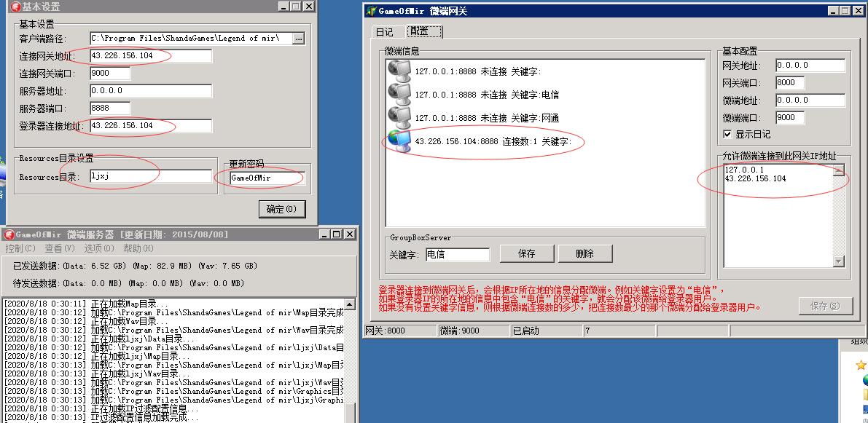Screen dimensions: 868x423
Task: Click the 待发送数据 statistics line
Action: (128, 284)
